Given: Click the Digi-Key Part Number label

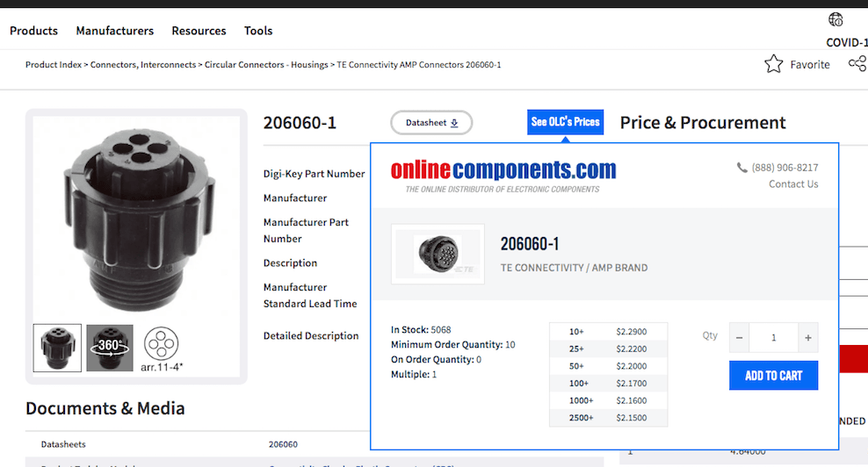Looking at the screenshot, I should (x=314, y=174).
